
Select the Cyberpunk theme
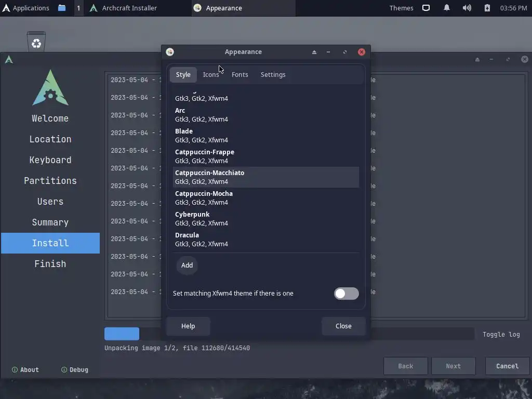coord(265,219)
